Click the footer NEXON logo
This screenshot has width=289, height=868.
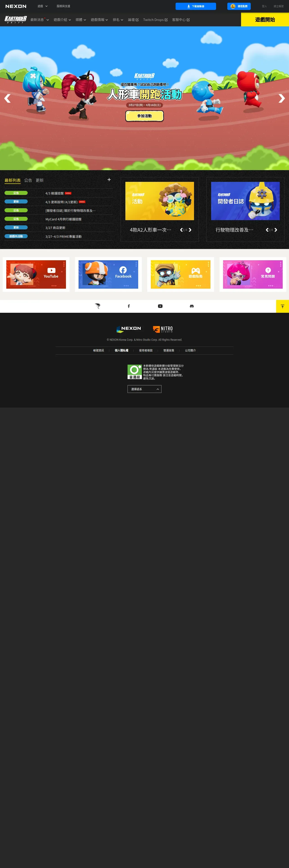tap(129, 329)
